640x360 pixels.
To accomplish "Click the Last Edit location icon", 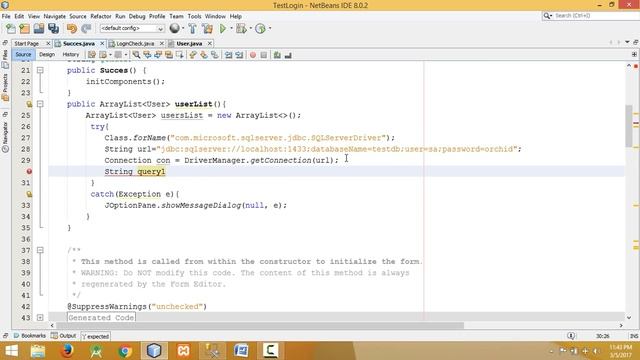I will (92, 55).
